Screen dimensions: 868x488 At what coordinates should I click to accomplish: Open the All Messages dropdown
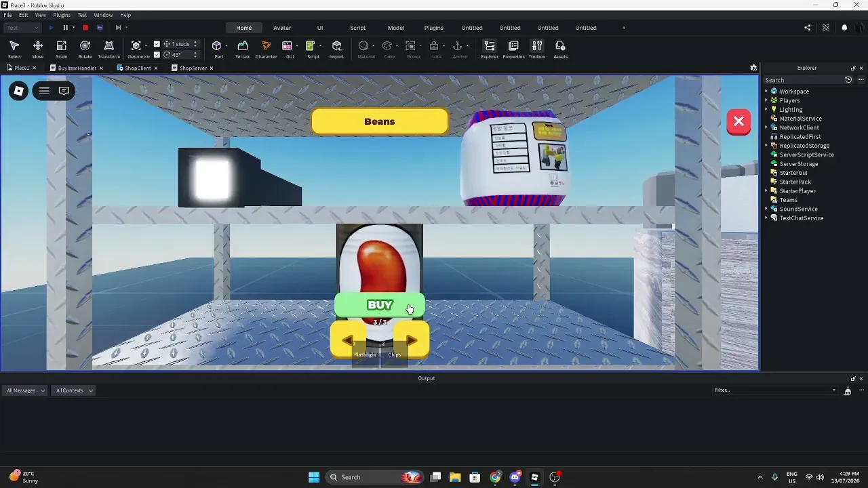pyautogui.click(x=26, y=390)
